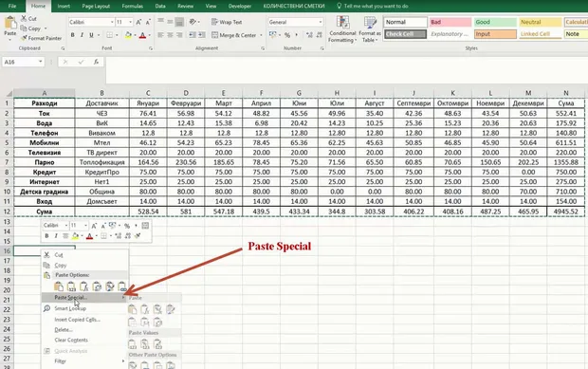
Task: Click the Format Painter brush
Action: pyautogui.click(x=25, y=38)
